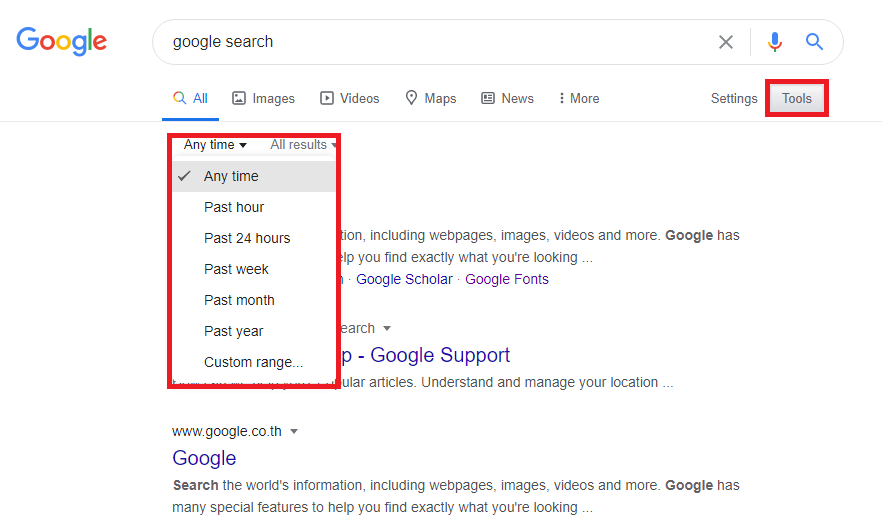Viewport: 882px width, 530px height.
Task: Open the Google Scholar link
Action: pos(404,279)
